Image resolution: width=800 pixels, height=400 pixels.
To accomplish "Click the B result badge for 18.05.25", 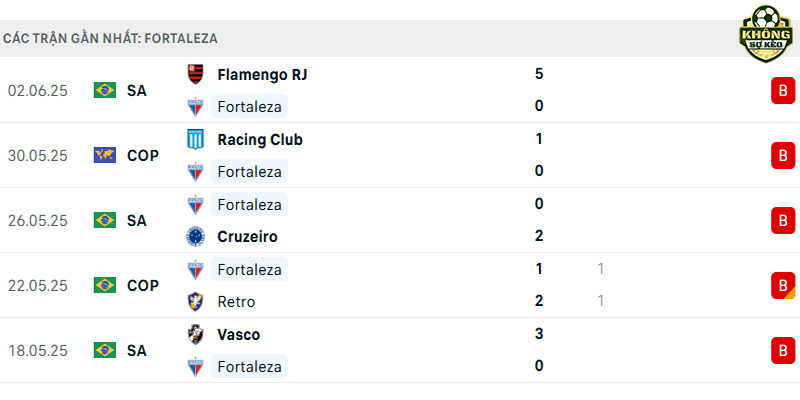I will click(x=783, y=351).
